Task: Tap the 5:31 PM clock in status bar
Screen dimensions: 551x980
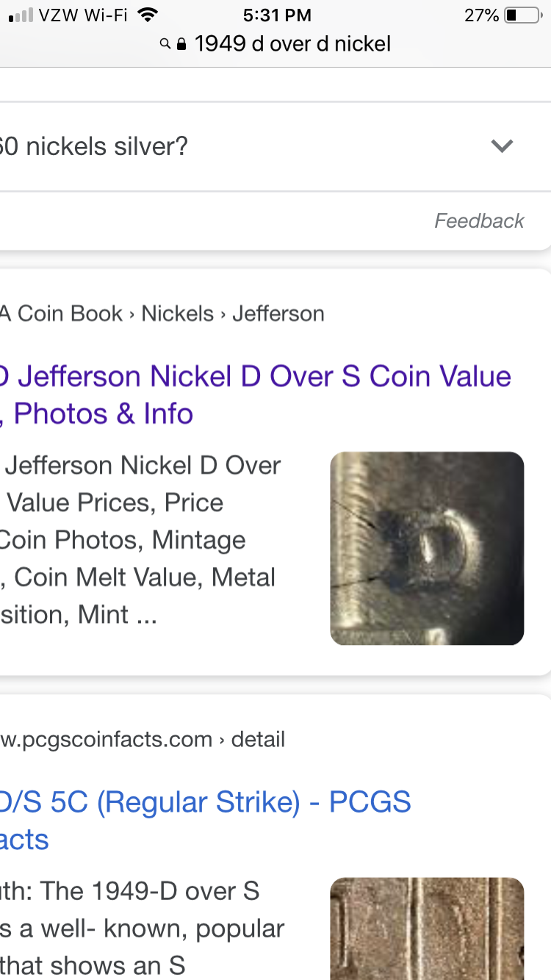Action: (x=276, y=15)
